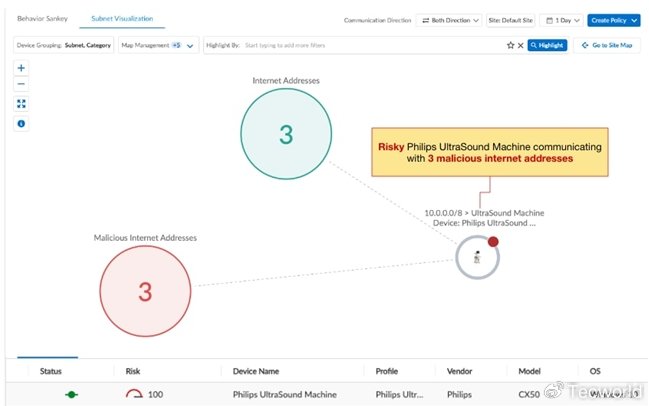Viewport: 649px width, 406px height.
Task: Expand the Create Policy dropdown arrow
Action: coord(635,20)
